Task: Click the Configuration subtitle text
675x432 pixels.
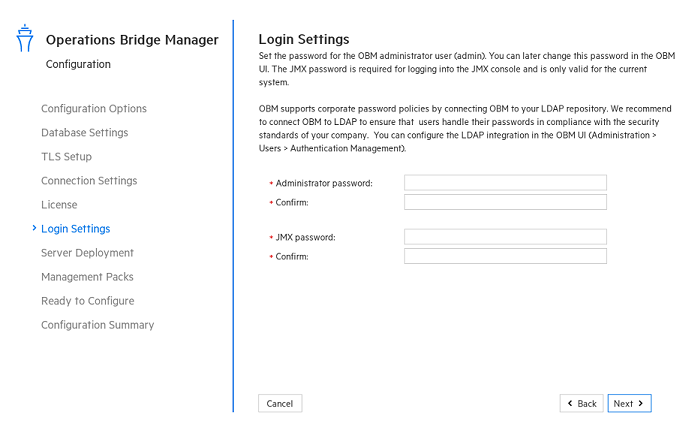Action: pyautogui.click(x=78, y=65)
